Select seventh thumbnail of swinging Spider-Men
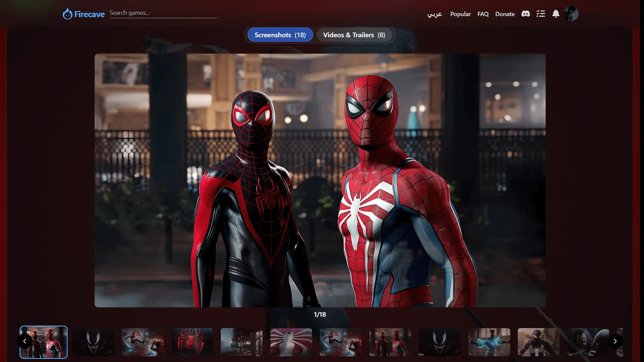 tap(341, 342)
